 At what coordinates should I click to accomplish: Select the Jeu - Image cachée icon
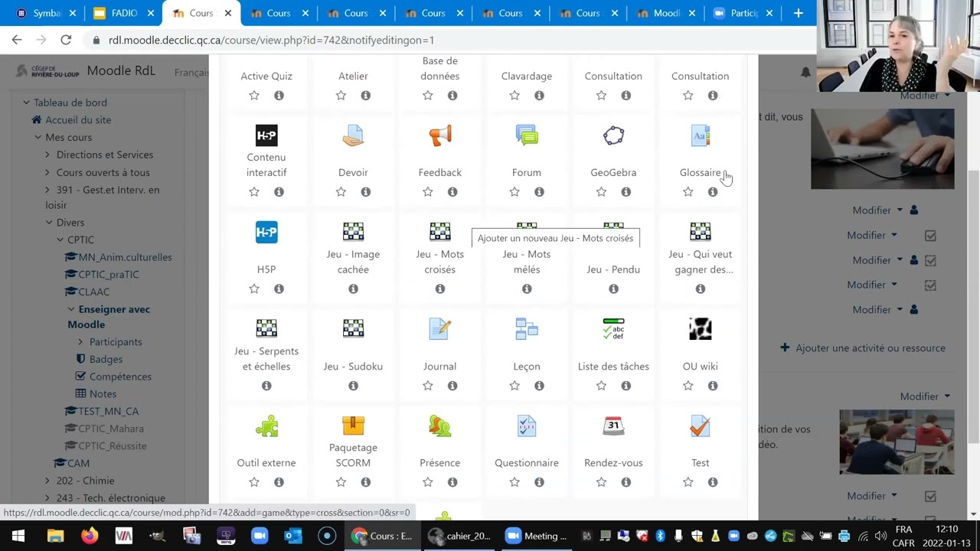tap(353, 232)
